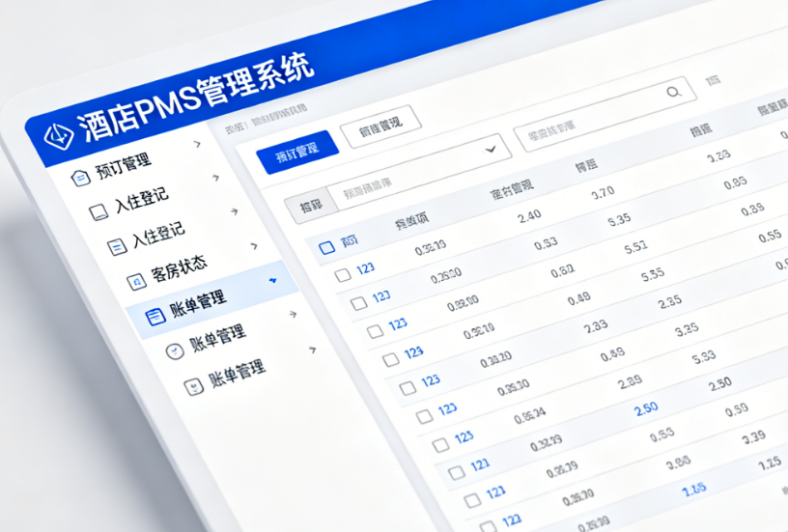Viewport: 788px width, 532px height.
Task: Click the value 5.93 in the table
Action: (704, 357)
